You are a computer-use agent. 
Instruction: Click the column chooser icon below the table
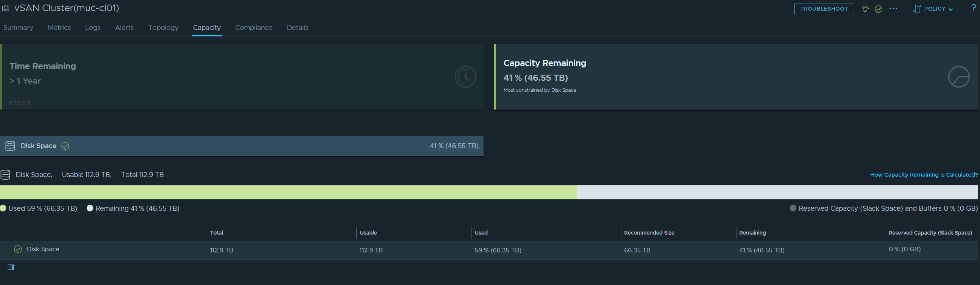pyautogui.click(x=11, y=267)
